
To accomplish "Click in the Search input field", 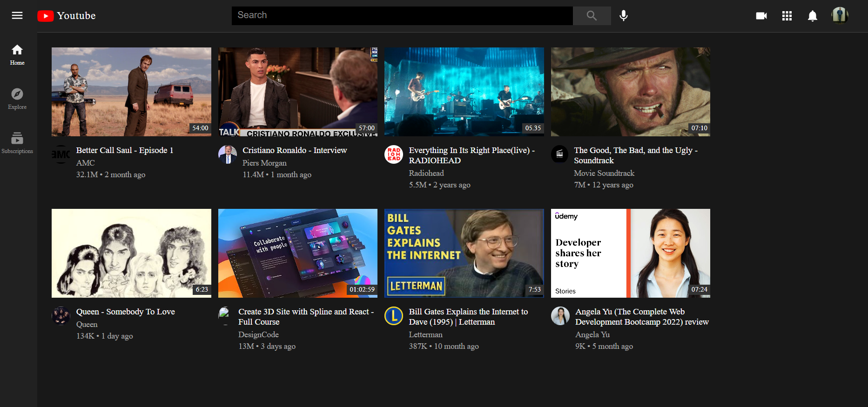I will click(402, 16).
